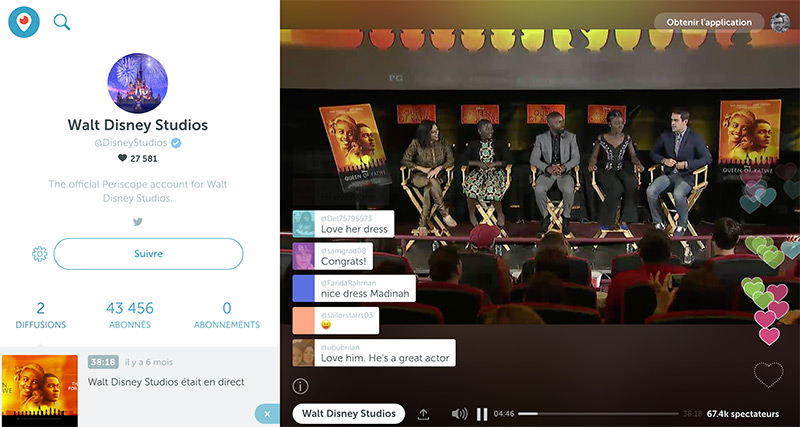Switch to the Abonnements tab
This screenshot has width=800, height=427.
[x=227, y=315]
